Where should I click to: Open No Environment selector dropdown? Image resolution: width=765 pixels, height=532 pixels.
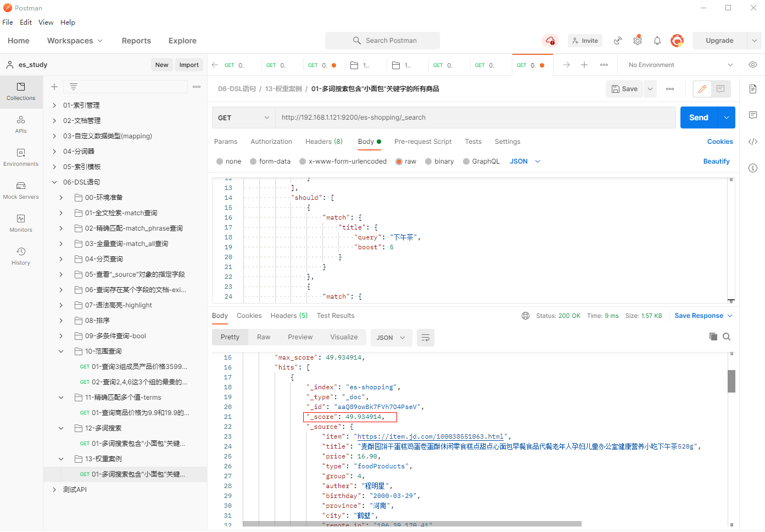[680, 65]
